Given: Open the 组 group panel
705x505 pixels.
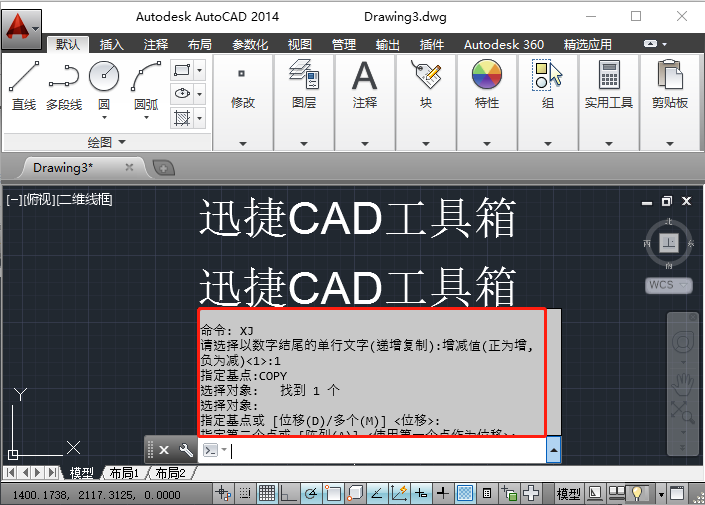Looking at the screenshot, I should 548,103.
